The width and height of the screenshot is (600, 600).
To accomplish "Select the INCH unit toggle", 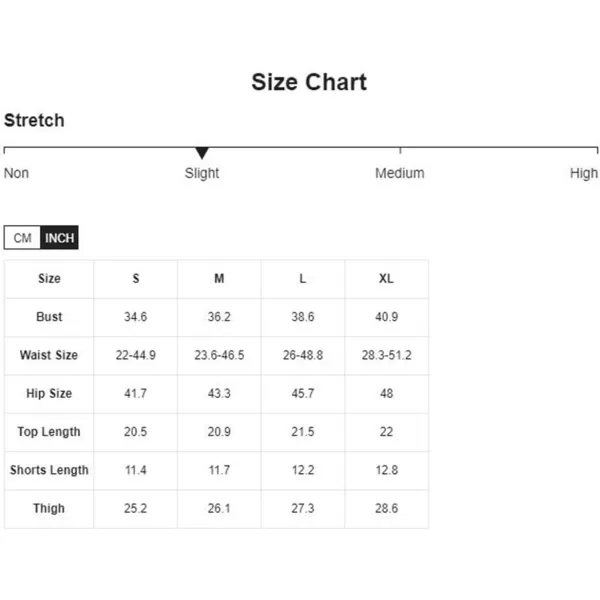I will pyautogui.click(x=59, y=238).
